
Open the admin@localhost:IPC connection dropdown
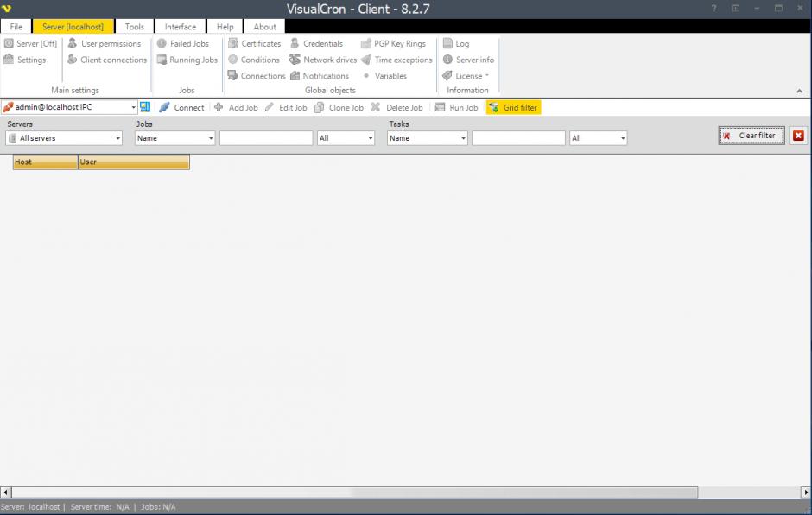[133, 107]
